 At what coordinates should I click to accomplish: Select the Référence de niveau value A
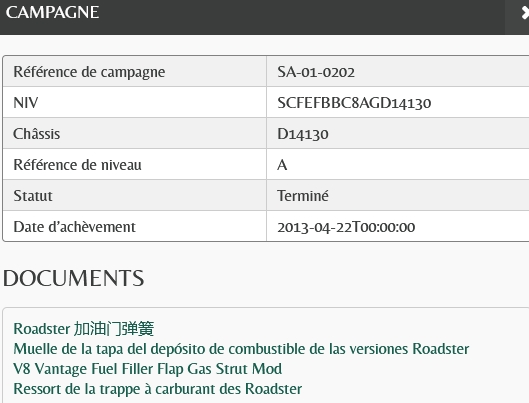[x=282, y=165]
